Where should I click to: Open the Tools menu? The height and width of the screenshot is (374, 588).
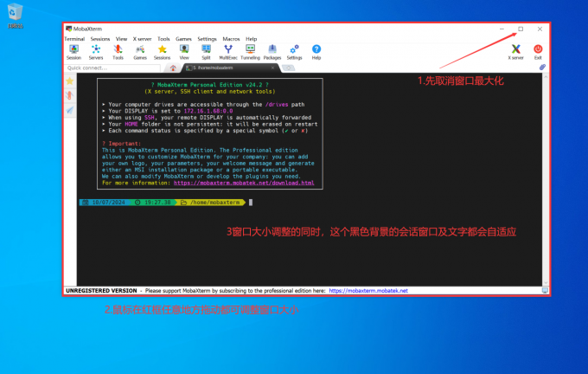click(163, 39)
